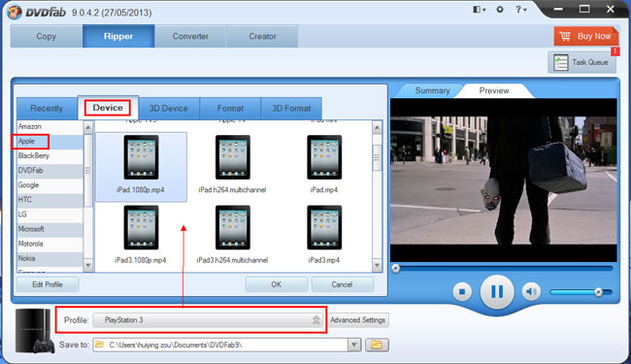Select HTC in the brand list

pos(50,200)
